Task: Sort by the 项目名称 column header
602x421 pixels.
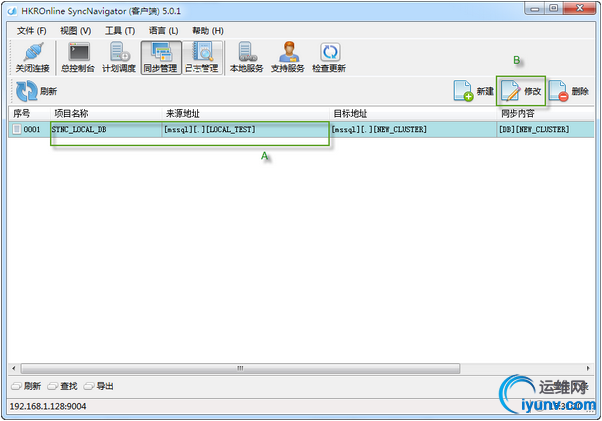Action: coord(106,114)
